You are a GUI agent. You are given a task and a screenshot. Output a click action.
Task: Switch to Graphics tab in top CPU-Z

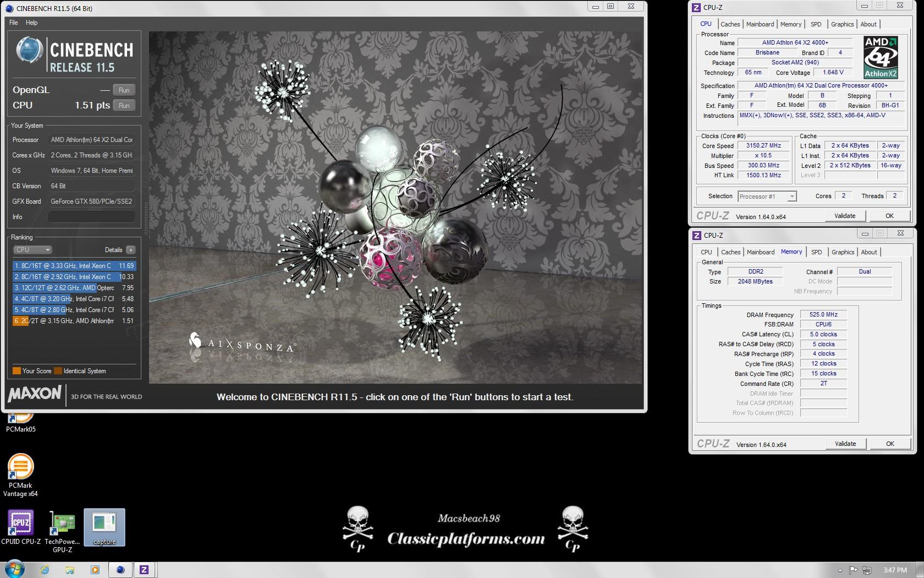coord(842,24)
